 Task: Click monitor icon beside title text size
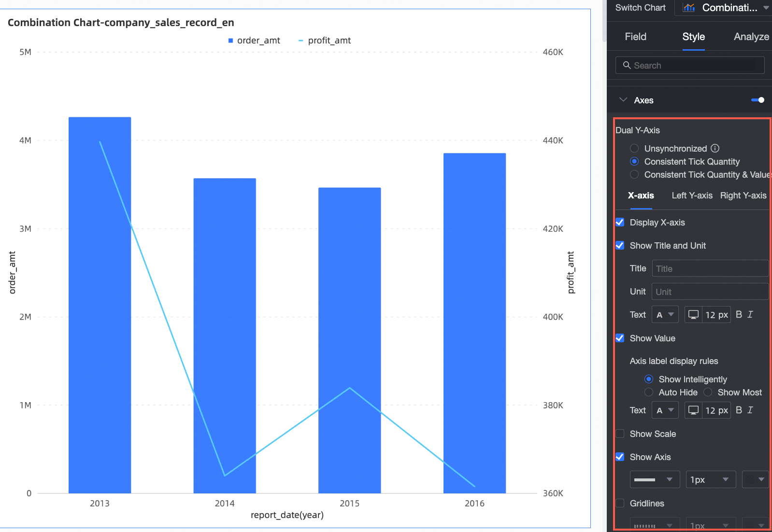coord(693,315)
